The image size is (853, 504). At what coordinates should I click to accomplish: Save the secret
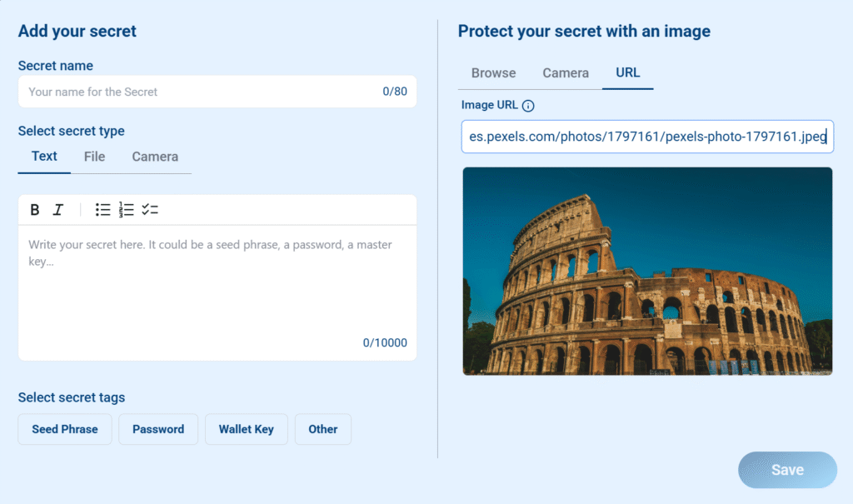(788, 470)
